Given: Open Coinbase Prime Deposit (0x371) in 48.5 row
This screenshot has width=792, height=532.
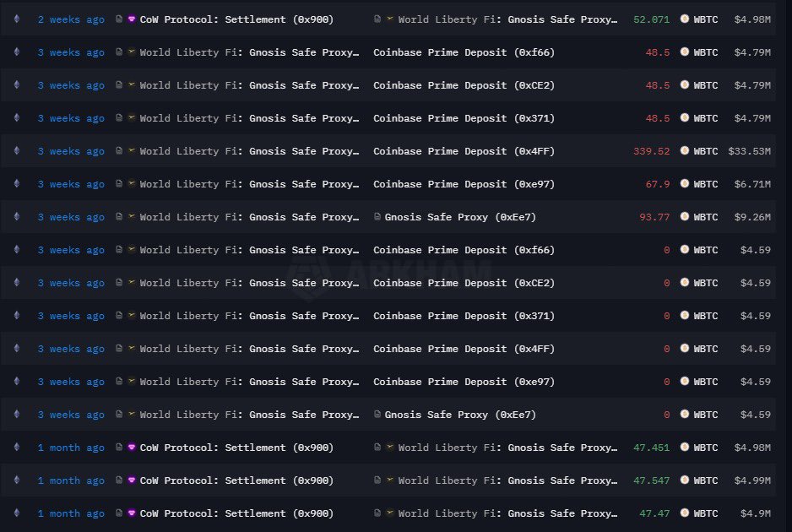Looking at the screenshot, I should 464,118.
